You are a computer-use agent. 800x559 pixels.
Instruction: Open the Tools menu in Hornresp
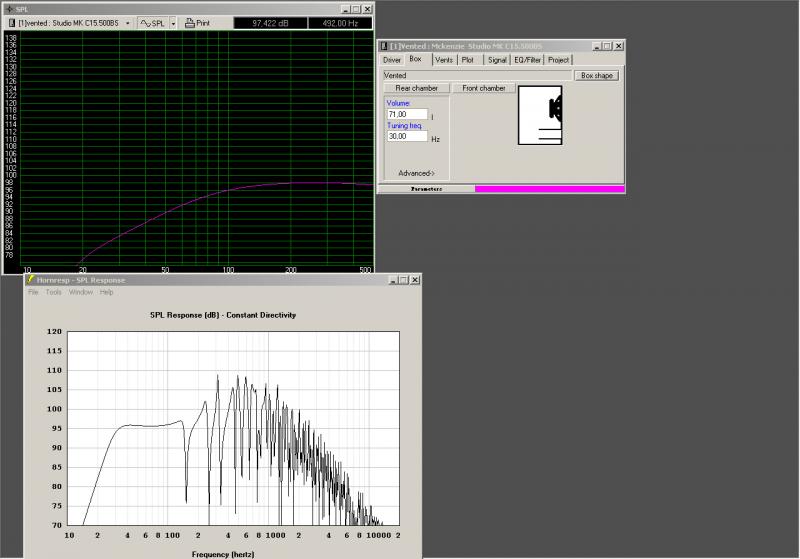[53, 292]
